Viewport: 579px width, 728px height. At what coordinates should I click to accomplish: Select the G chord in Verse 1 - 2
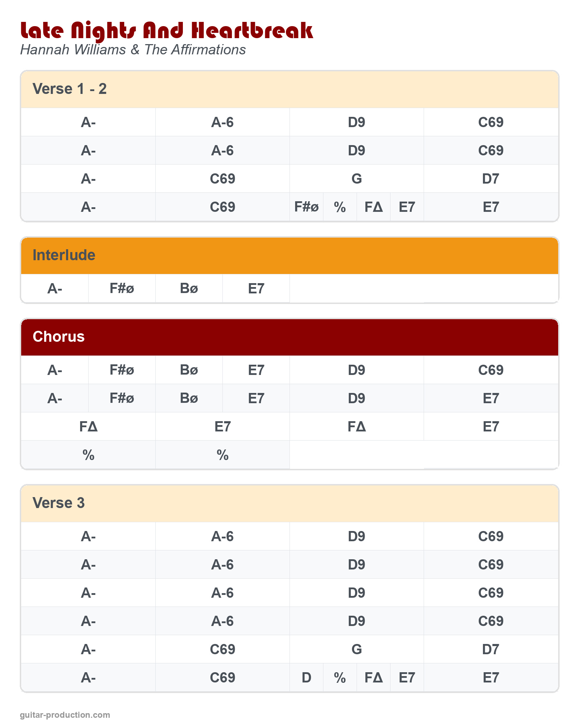click(357, 179)
